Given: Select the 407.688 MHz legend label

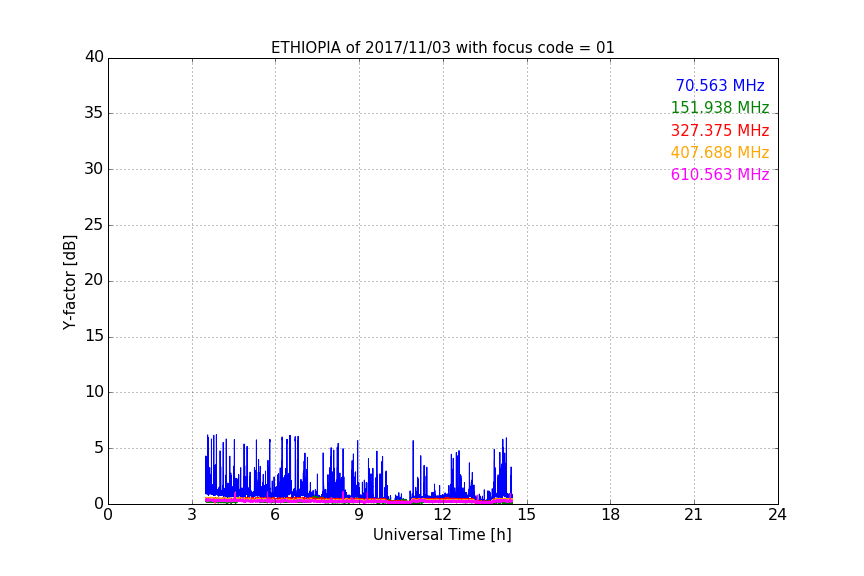Looking at the screenshot, I should point(720,152).
